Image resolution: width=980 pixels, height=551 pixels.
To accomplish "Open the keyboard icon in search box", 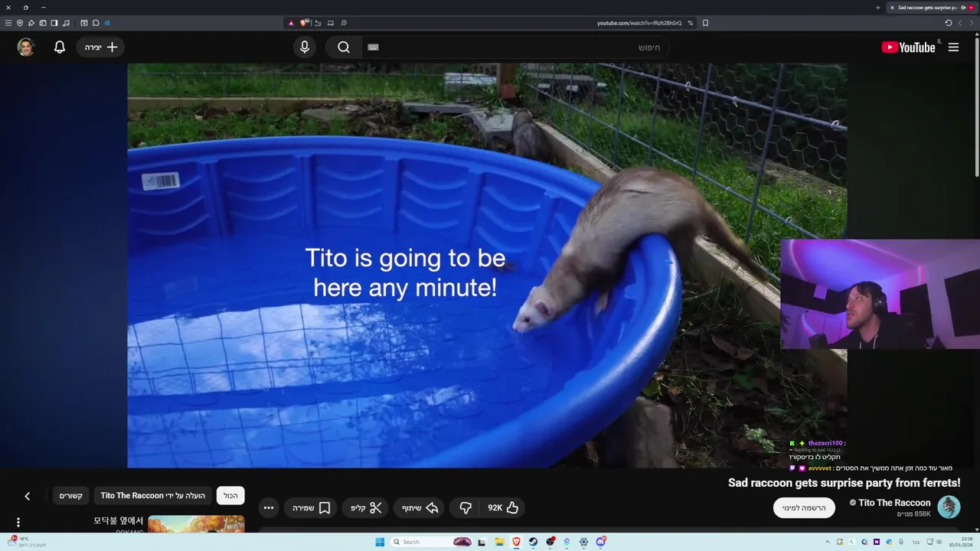I will 373,47.
